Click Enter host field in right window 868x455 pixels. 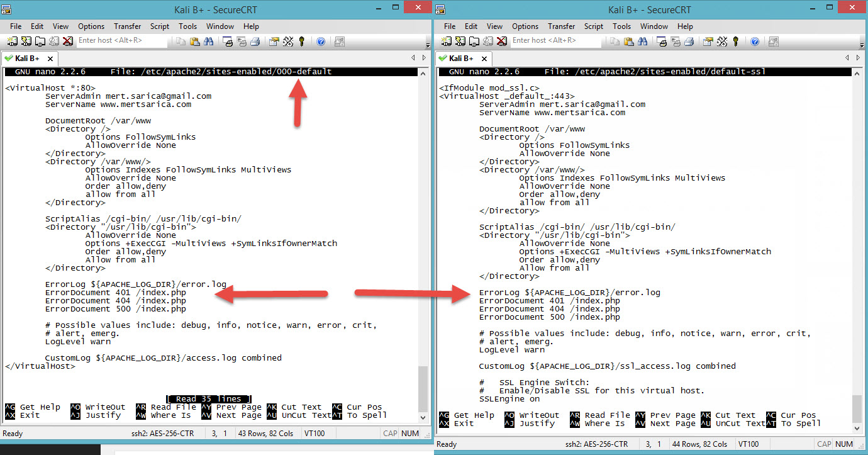pos(556,40)
